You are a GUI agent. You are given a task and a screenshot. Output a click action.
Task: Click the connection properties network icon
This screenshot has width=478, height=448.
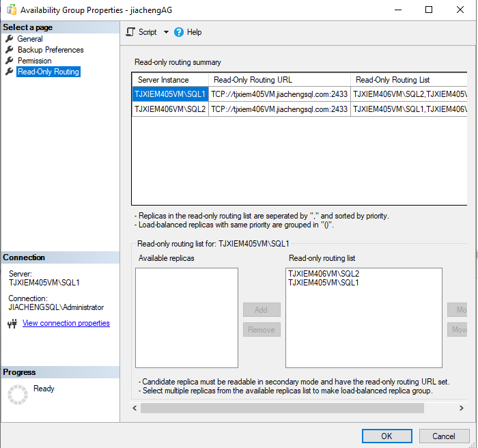(x=12, y=324)
